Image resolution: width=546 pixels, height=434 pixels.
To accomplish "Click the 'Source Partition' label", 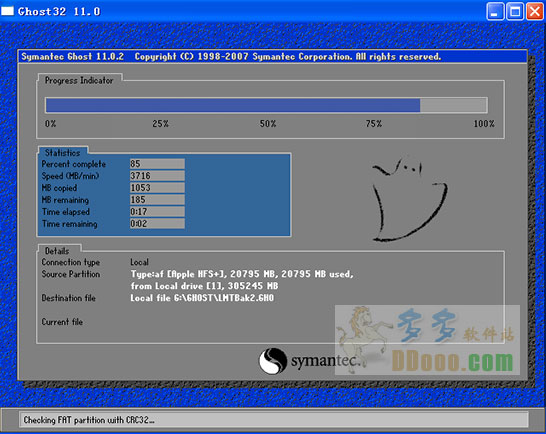I will pyautogui.click(x=71, y=274).
